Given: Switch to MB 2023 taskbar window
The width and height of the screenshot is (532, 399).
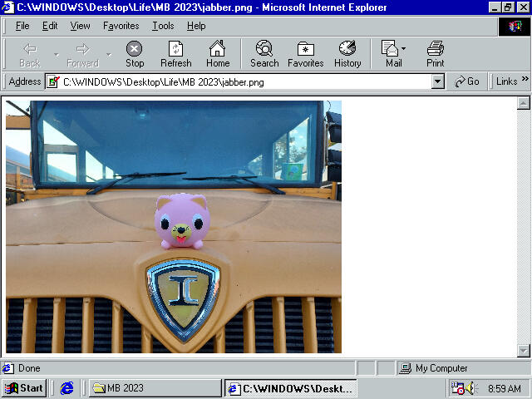Looking at the screenshot, I should coord(154,388).
